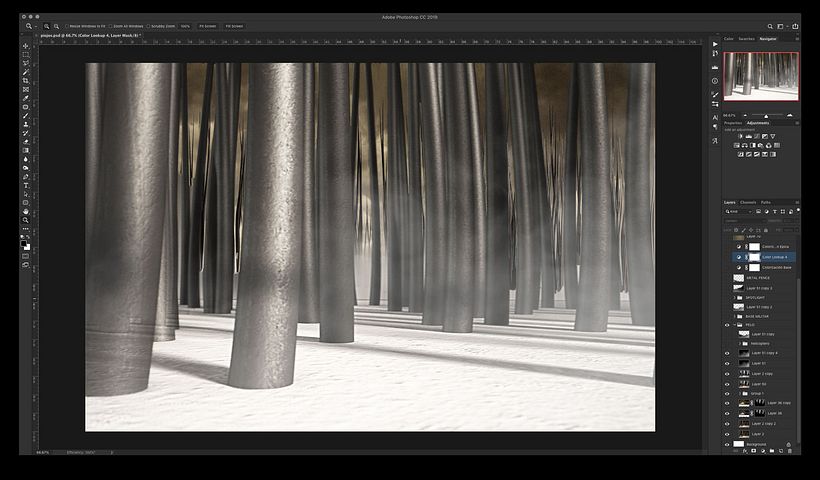This screenshot has height=480, width=820.
Task: Open the Share icon at top right
Action: point(795,26)
